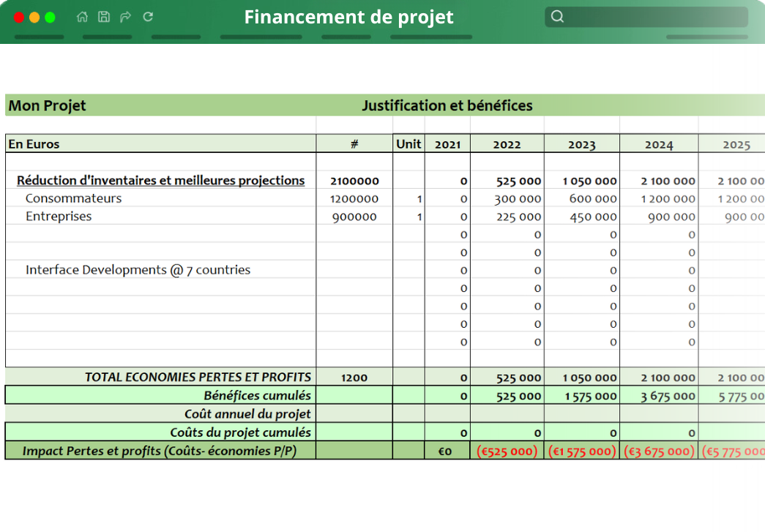Image resolution: width=765 pixels, height=532 pixels.
Task: Select the red (€525 000) cell for 2022
Action: point(507,452)
